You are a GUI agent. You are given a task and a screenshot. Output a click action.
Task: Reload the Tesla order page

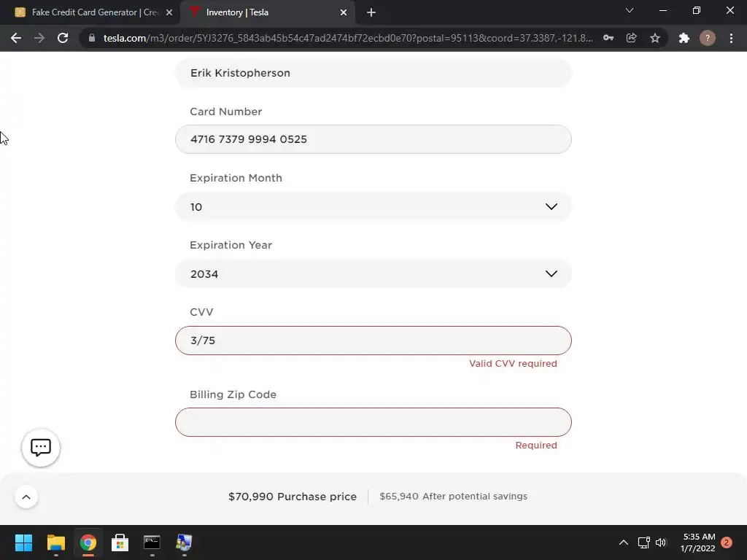click(x=63, y=38)
